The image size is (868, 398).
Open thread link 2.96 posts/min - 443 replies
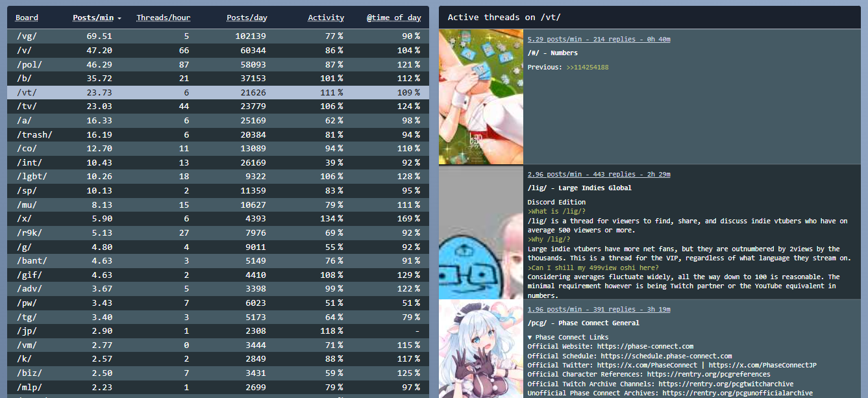(x=599, y=174)
